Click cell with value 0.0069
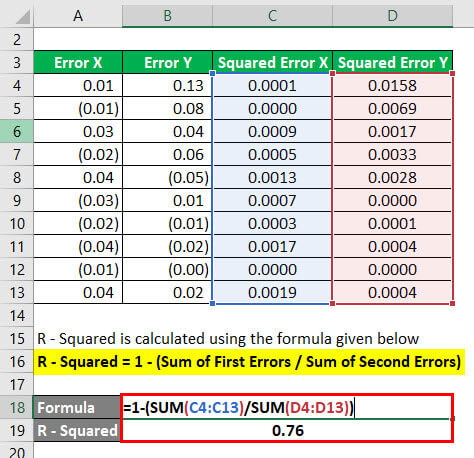This screenshot has width=474, height=458. click(392, 108)
